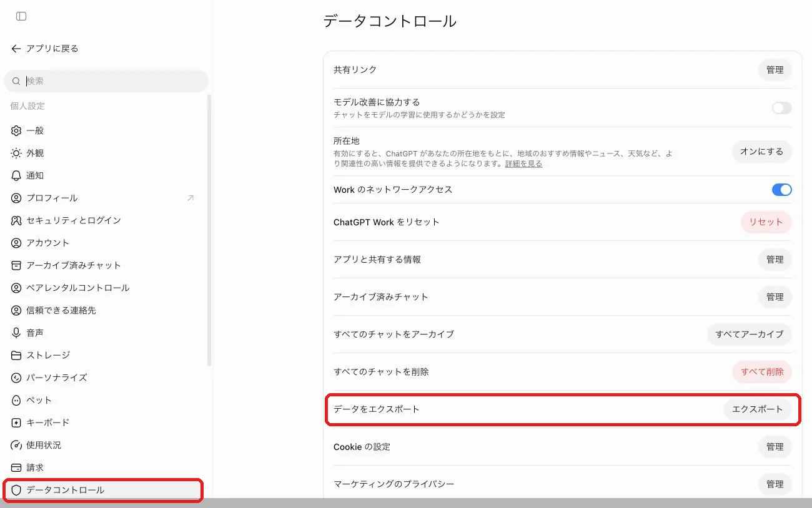The image size is (812, 508).
Task: Click 管理 for Cookie の設定
Action: (775, 447)
